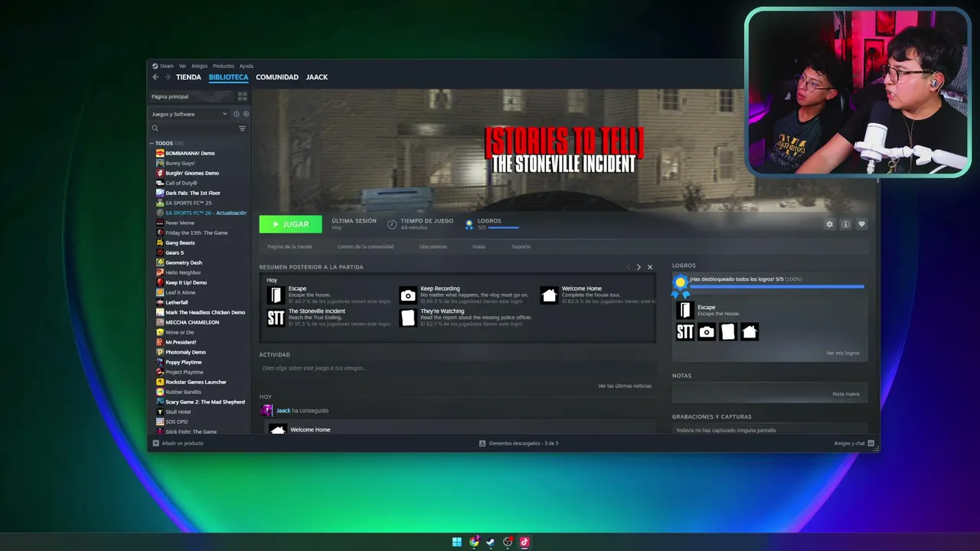Image resolution: width=980 pixels, height=551 pixels.
Task: Collapse the TODOS game list
Action: tap(152, 143)
